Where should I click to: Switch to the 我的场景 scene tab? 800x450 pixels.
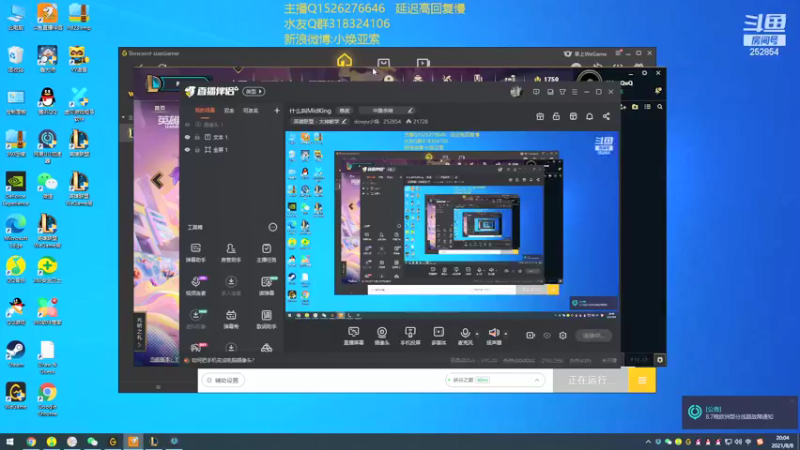click(205, 110)
